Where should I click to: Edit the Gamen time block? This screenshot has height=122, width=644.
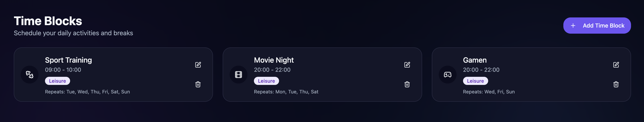coord(616,65)
